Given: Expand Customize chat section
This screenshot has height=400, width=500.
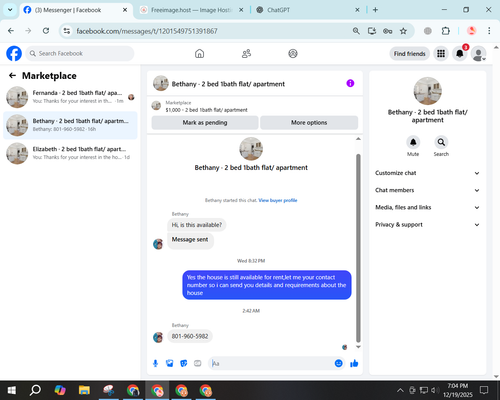Looking at the screenshot, I should pyautogui.click(x=427, y=173).
